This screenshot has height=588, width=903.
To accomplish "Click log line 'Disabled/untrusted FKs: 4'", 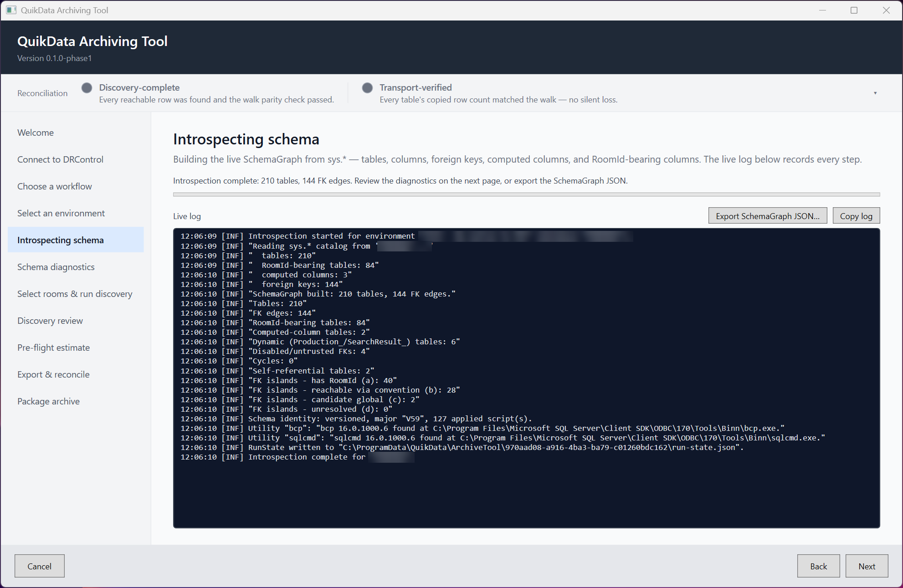I will click(275, 351).
